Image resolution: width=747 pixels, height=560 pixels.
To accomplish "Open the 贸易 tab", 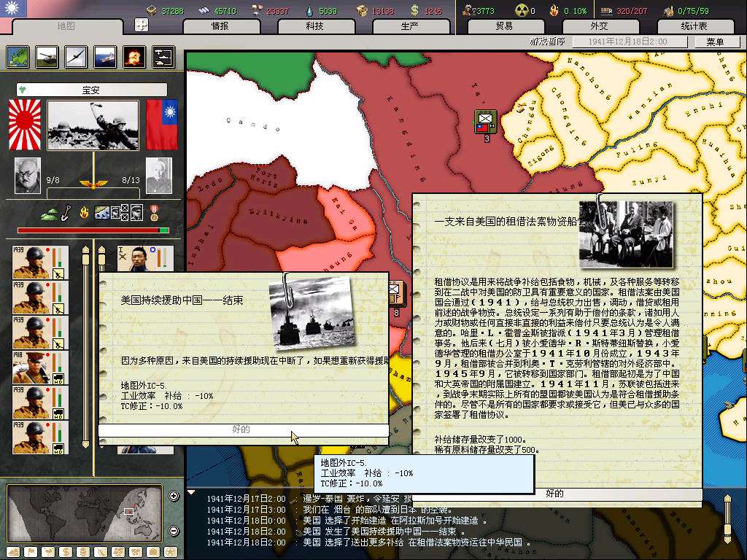I will (505, 26).
